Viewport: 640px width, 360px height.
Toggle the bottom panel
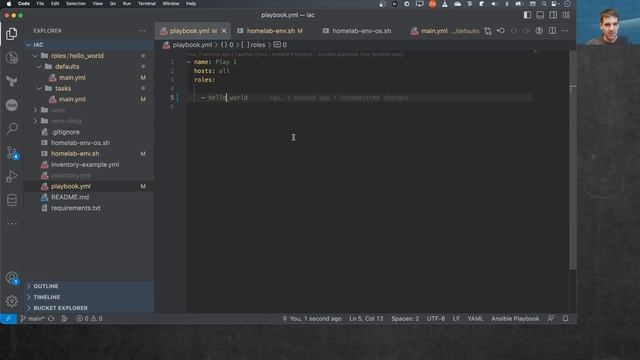click(540, 15)
